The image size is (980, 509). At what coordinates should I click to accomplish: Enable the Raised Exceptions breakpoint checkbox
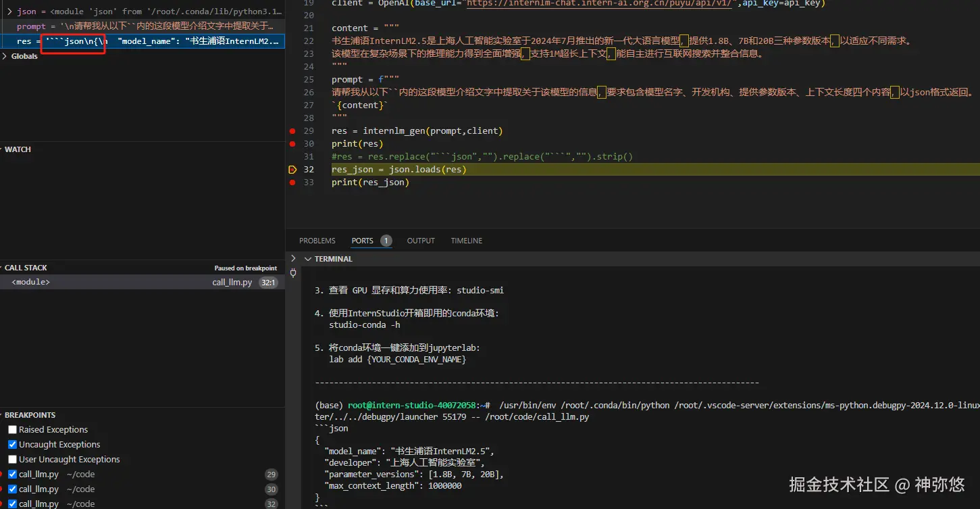(x=12, y=430)
